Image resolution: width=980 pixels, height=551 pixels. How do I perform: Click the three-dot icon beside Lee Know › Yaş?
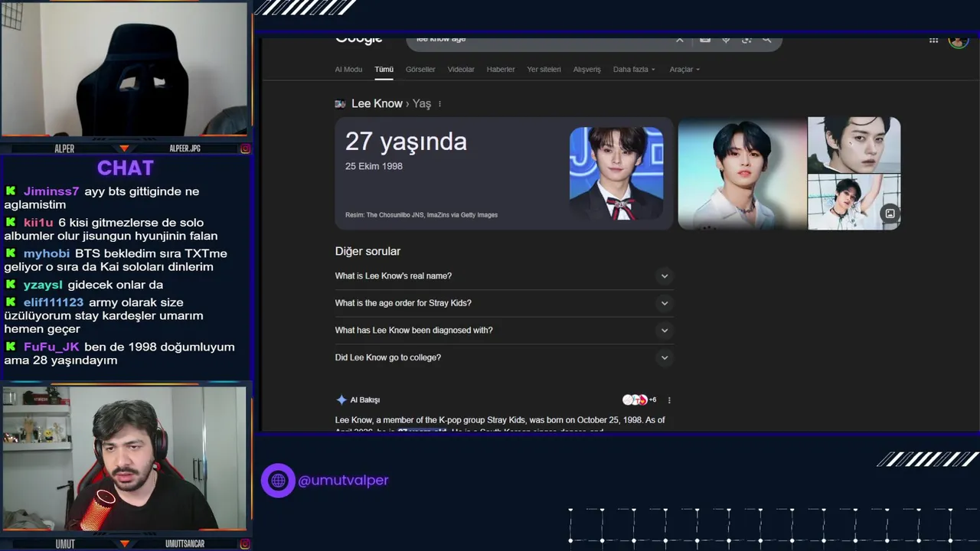[x=439, y=104]
